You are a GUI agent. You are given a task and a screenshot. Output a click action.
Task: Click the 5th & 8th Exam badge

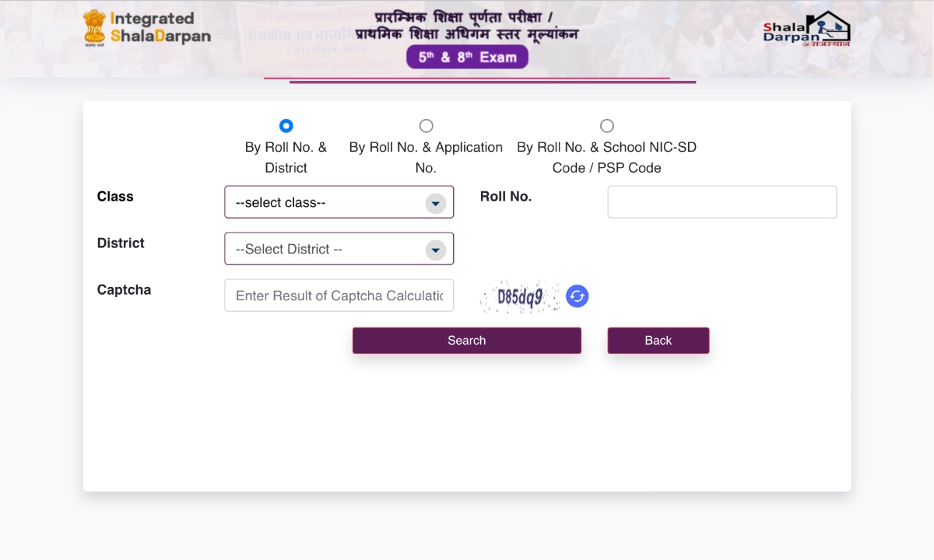point(467,57)
